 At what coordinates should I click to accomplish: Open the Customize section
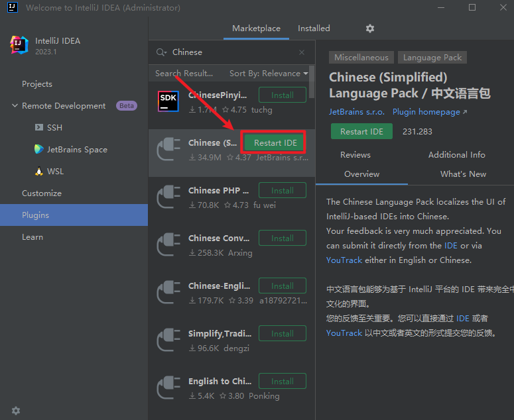point(42,193)
